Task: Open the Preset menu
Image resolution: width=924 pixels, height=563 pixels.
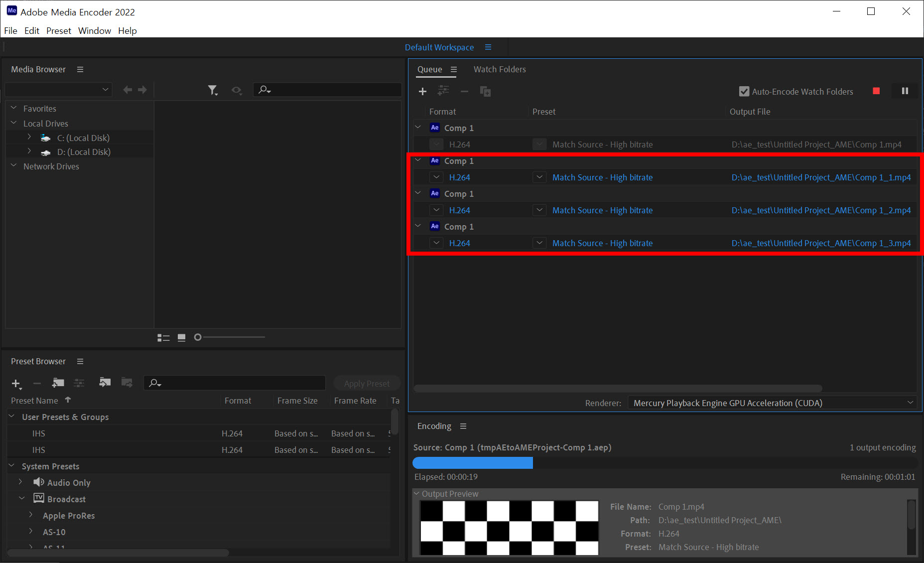Action: [59, 31]
